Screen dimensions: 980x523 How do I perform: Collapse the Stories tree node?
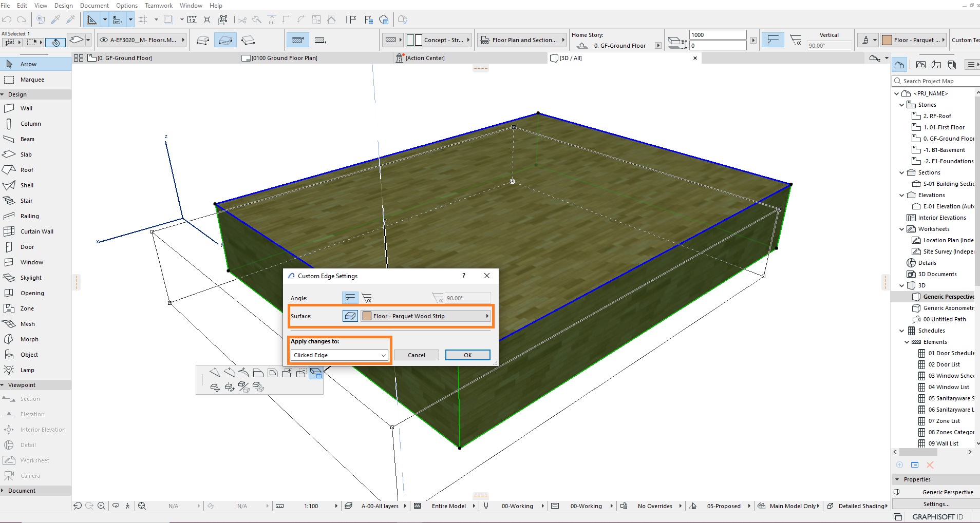click(901, 105)
